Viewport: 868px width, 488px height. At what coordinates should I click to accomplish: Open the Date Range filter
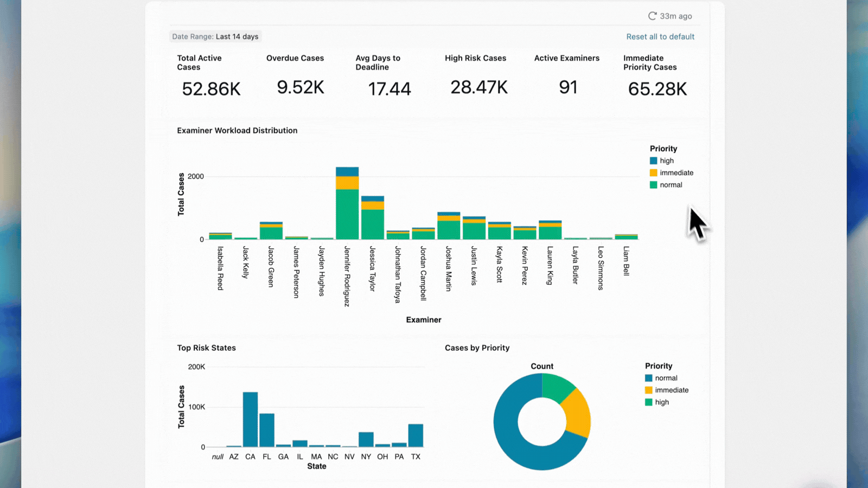(215, 36)
